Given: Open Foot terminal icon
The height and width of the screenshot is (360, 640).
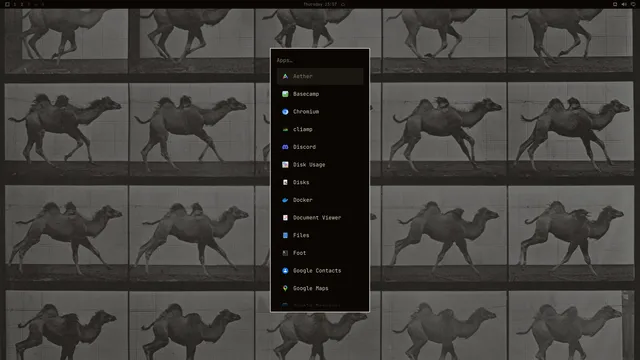Looking at the screenshot, I should [x=285, y=253].
